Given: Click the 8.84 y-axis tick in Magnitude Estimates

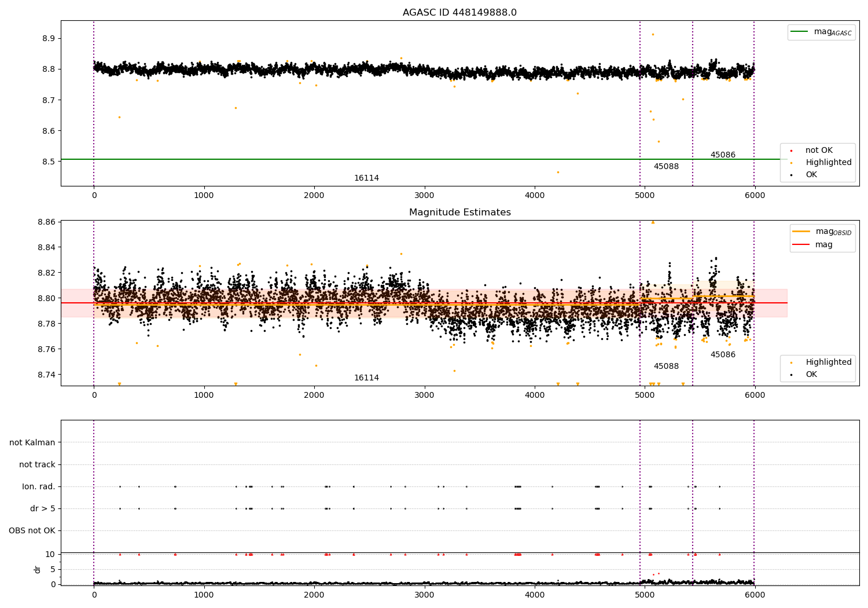Looking at the screenshot, I should (46, 248).
